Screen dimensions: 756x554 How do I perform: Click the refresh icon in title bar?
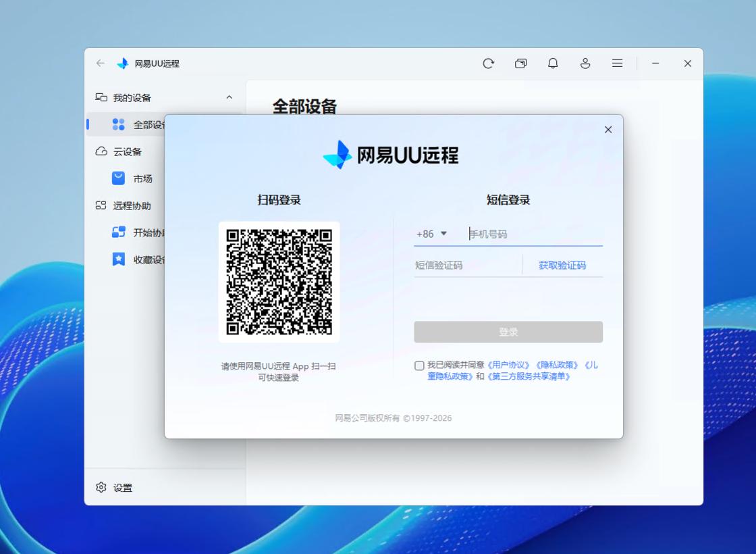click(489, 64)
